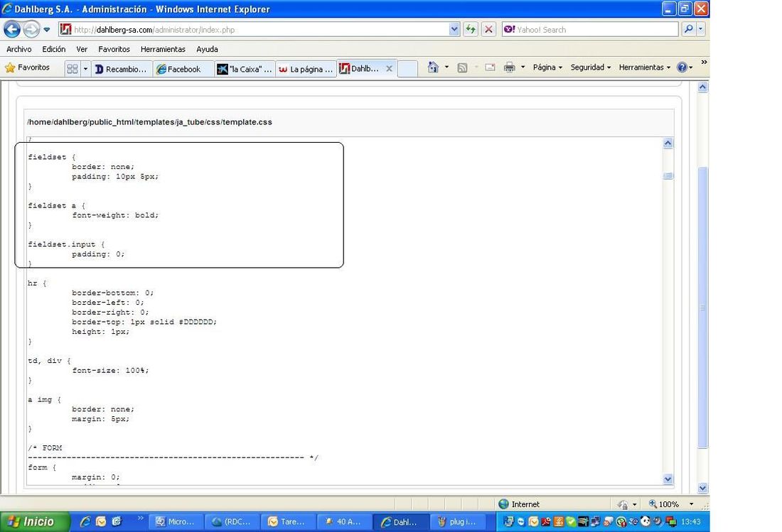Click the Home page icon
Screen dimensions: 782x532
pyautogui.click(x=433, y=67)
